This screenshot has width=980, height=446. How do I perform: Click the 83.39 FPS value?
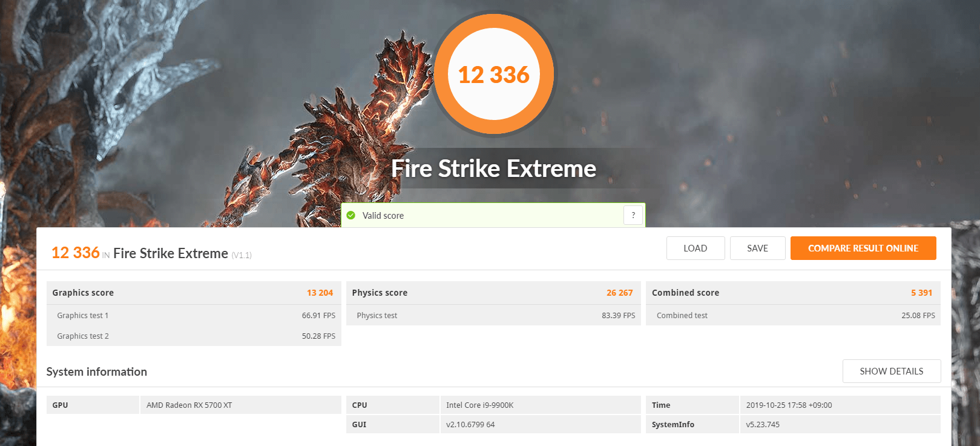[619, 316]
